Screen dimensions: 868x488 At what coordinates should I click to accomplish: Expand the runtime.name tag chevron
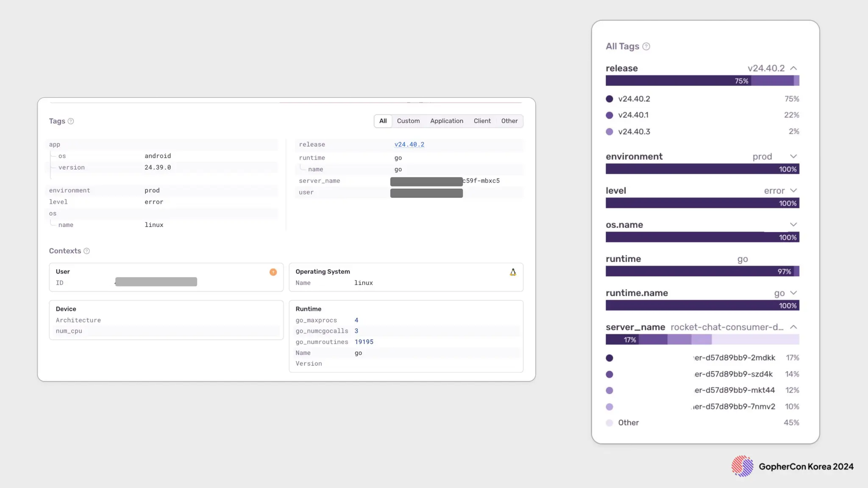[793, 293]
